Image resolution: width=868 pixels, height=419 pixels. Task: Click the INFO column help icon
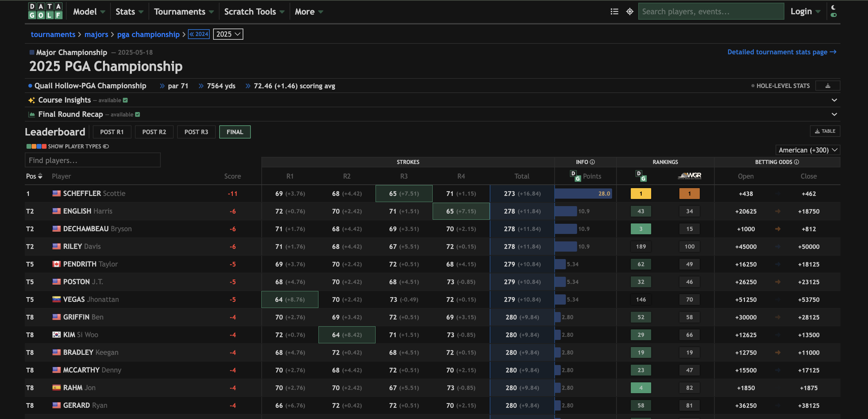point(592,162)
